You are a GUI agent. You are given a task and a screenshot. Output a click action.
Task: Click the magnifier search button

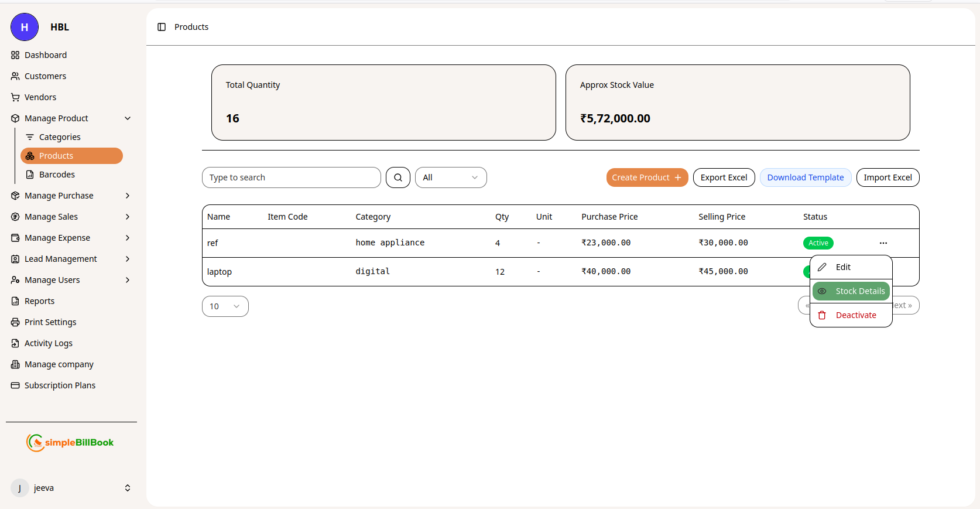(398, 177)
